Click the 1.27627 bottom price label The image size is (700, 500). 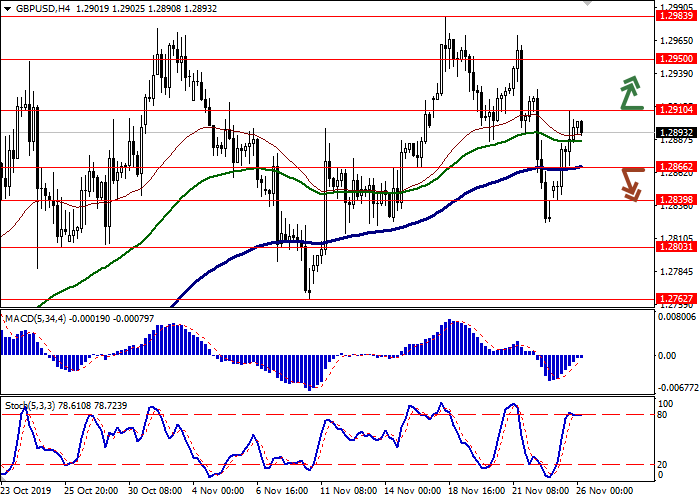click(x=677, y=298)
